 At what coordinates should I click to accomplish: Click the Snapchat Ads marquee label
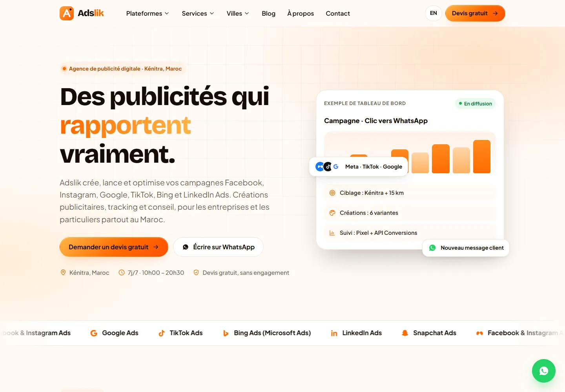tap(435, 333)
